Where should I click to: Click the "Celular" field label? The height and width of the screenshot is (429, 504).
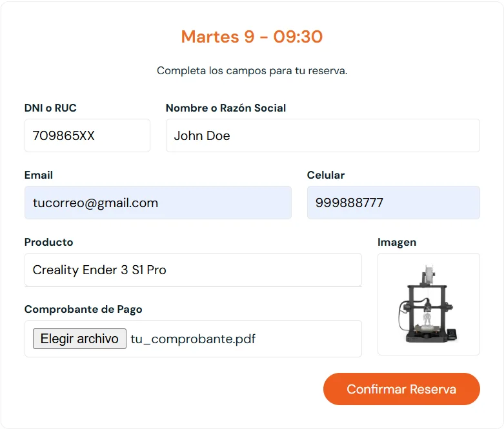(326, 175)
